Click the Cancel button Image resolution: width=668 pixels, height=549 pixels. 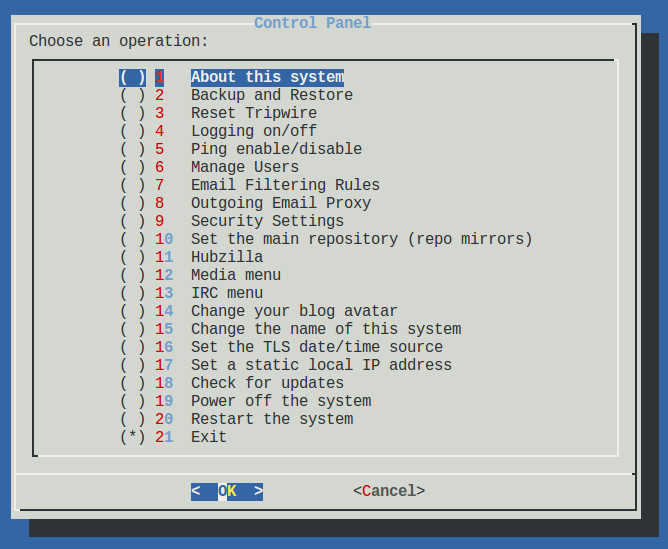[x=389, y=492]
